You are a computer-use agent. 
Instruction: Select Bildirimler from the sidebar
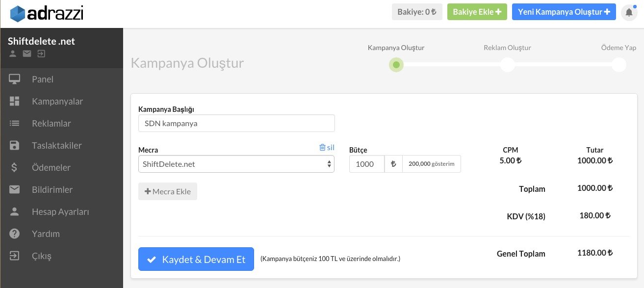(52, 190)
